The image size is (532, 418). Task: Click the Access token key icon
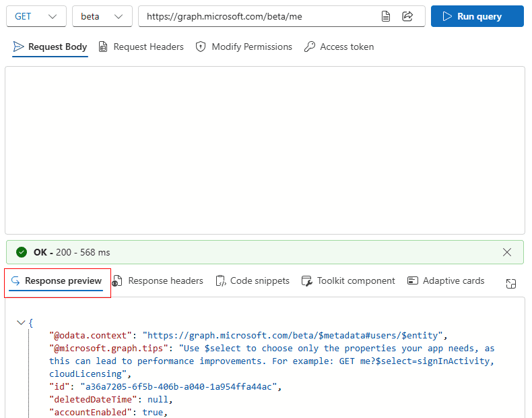310,47
